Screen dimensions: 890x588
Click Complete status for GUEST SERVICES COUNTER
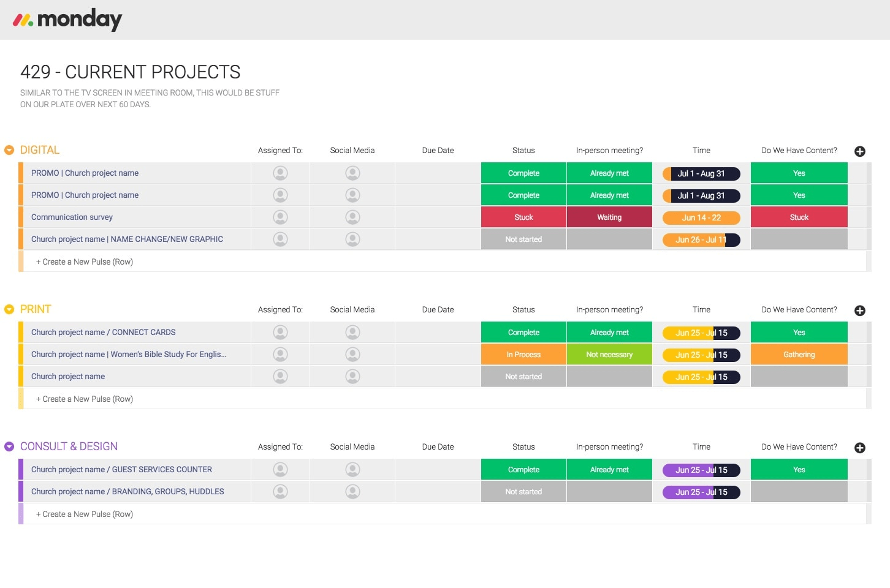click(x=523, y=469)
